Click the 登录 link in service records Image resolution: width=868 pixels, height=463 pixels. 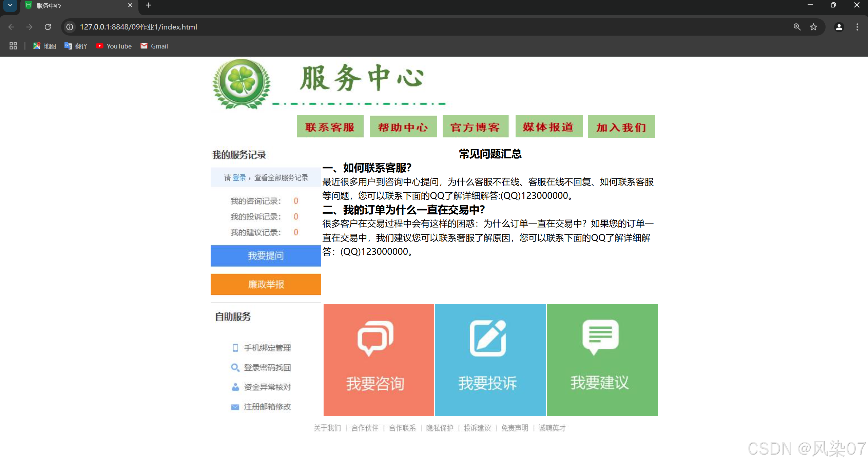pyautogui.click(x=239, y=177)
